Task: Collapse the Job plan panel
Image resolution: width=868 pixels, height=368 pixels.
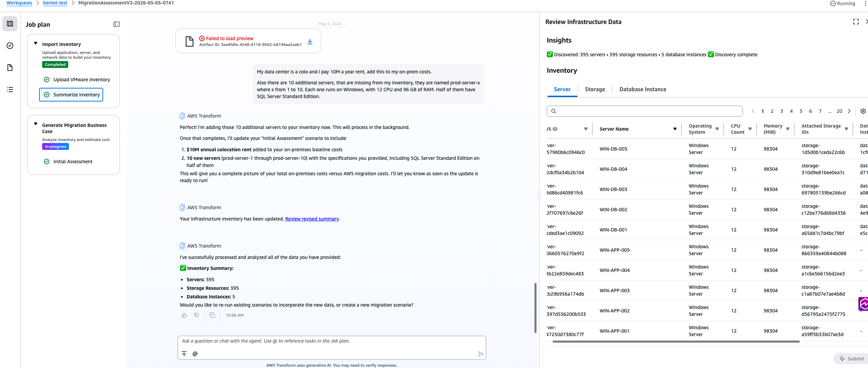Action: (117, 24)
